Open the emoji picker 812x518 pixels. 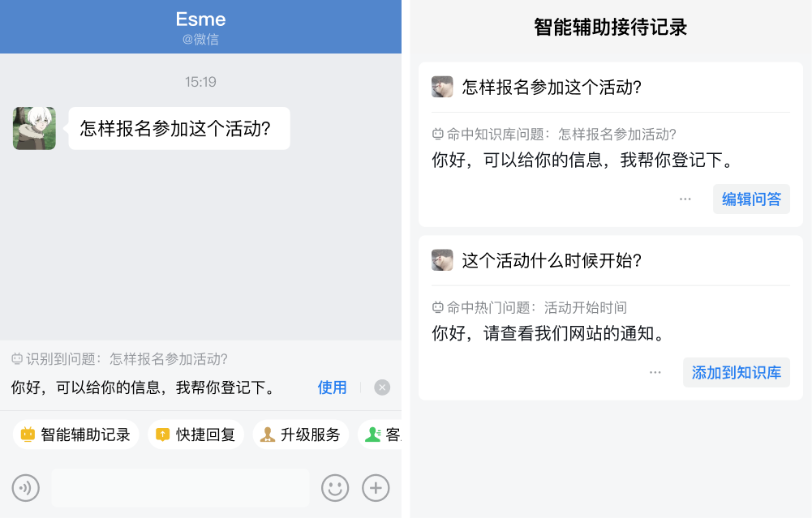(335, 488)
